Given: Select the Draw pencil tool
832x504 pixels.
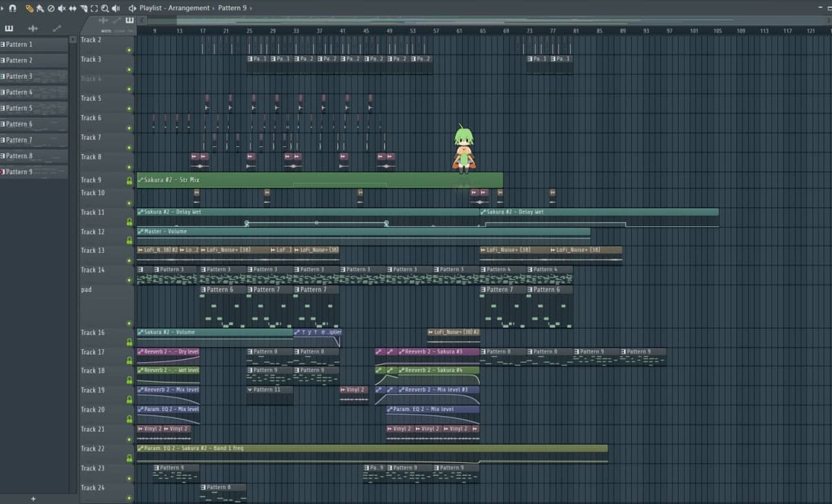Looking at the screenshot, I should pyautogui.click(x=30, y=8).
